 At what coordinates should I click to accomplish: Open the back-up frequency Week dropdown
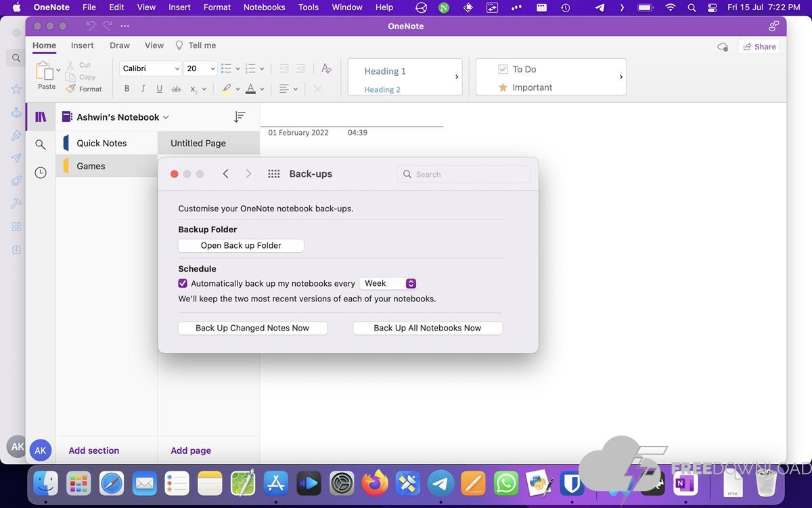coord(389,284)
